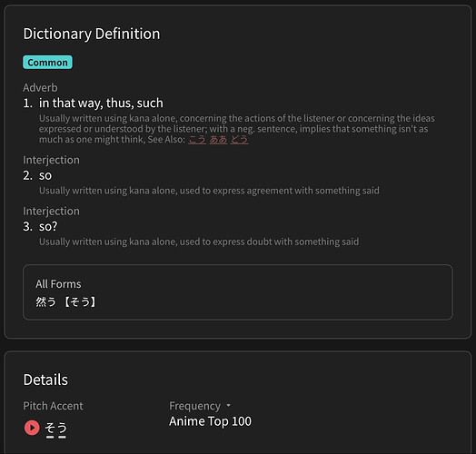Open the ああ See Also link

coord(218,140)
